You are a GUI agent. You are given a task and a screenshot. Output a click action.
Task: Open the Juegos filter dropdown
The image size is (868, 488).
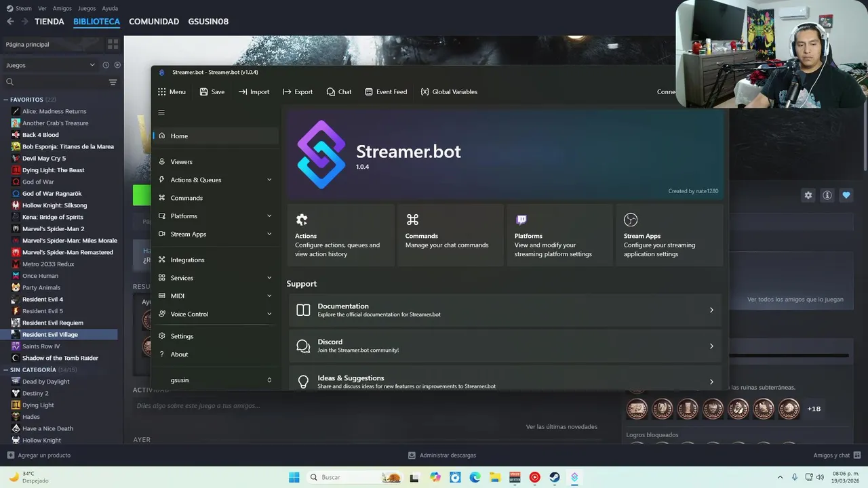pyautogui.click(x=50, y=65)
